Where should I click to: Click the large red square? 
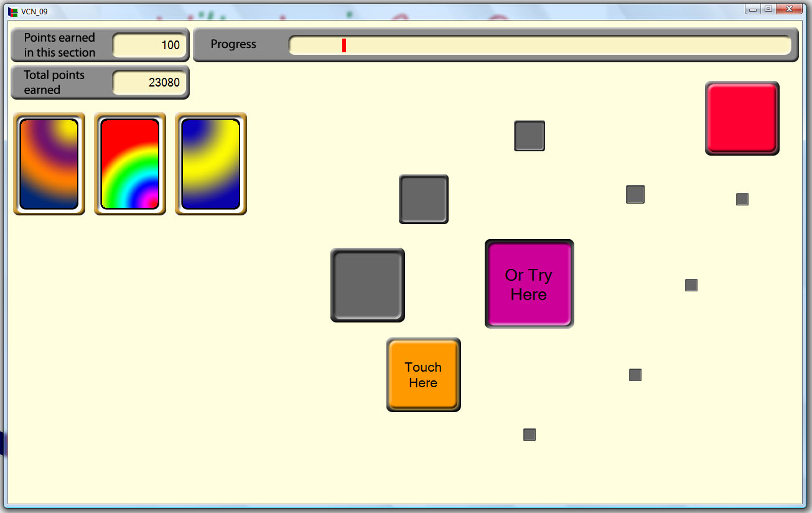tap(742, 118)
